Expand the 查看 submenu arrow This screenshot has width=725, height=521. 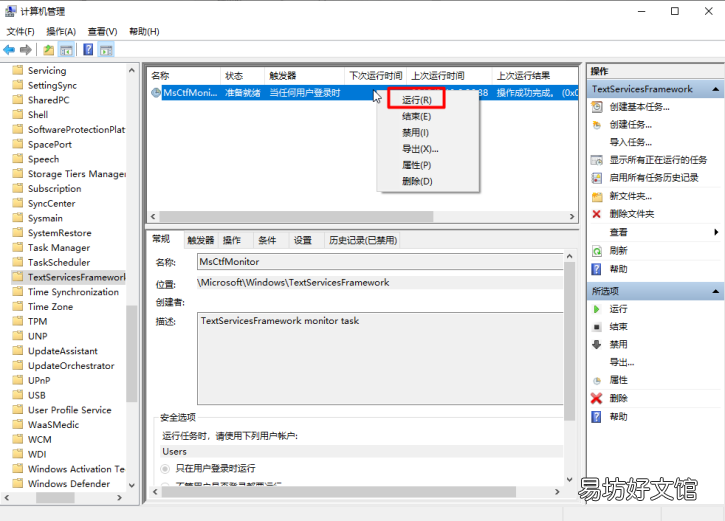(x=716, y=232)
